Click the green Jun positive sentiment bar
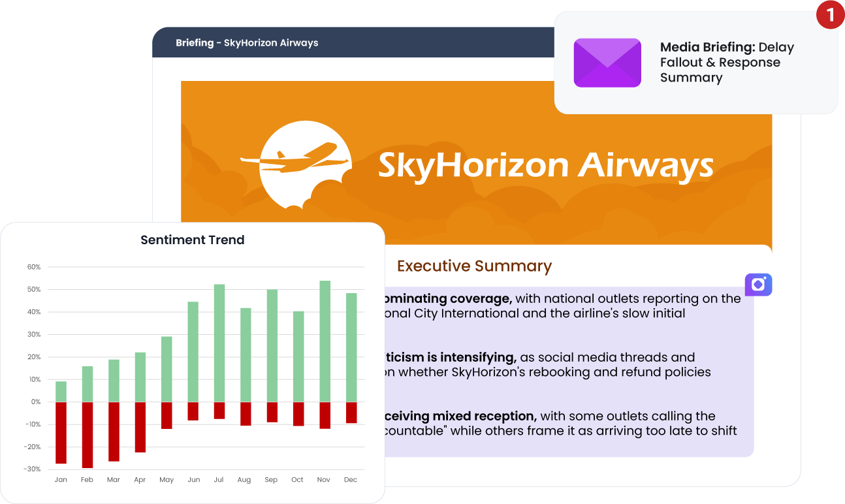 coord(193,352)
